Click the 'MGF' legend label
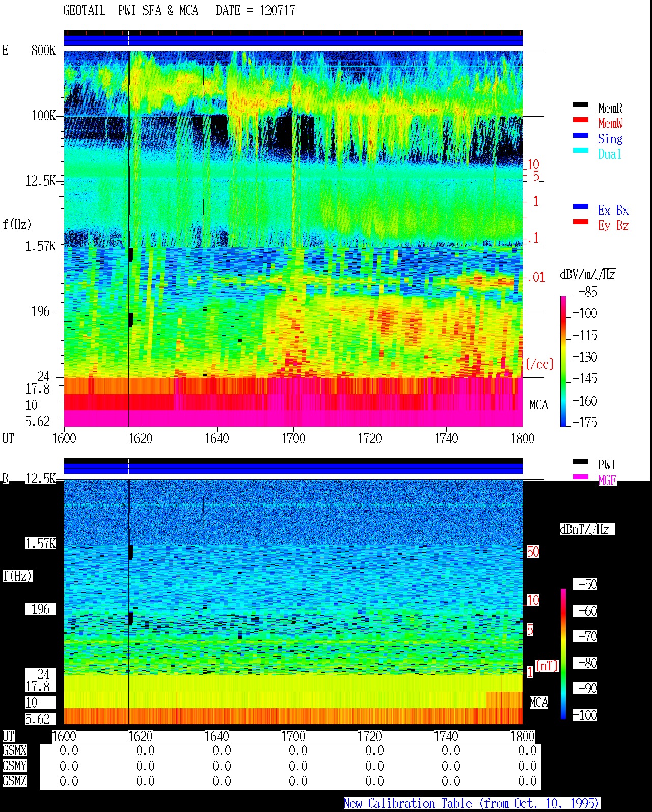This screenshot has width=652, height=812. tap(607, 480)
